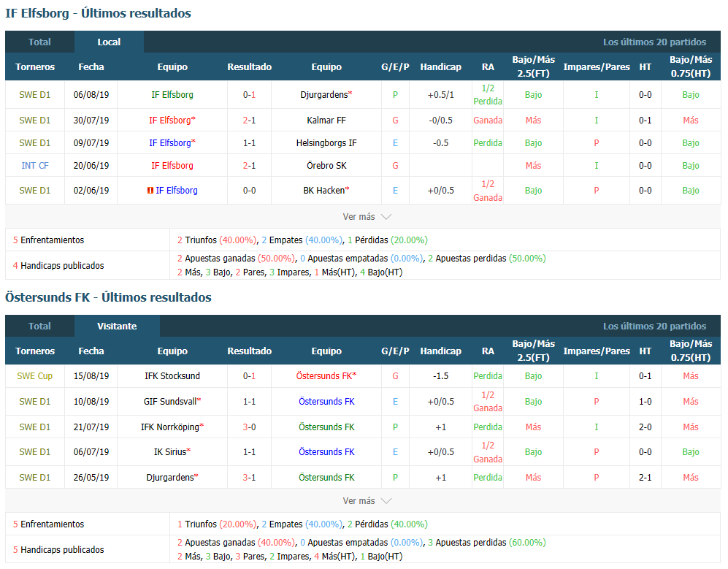Switch to Total tab for Östersunds FK
This screenshot has height=569, width=728.
39,326
